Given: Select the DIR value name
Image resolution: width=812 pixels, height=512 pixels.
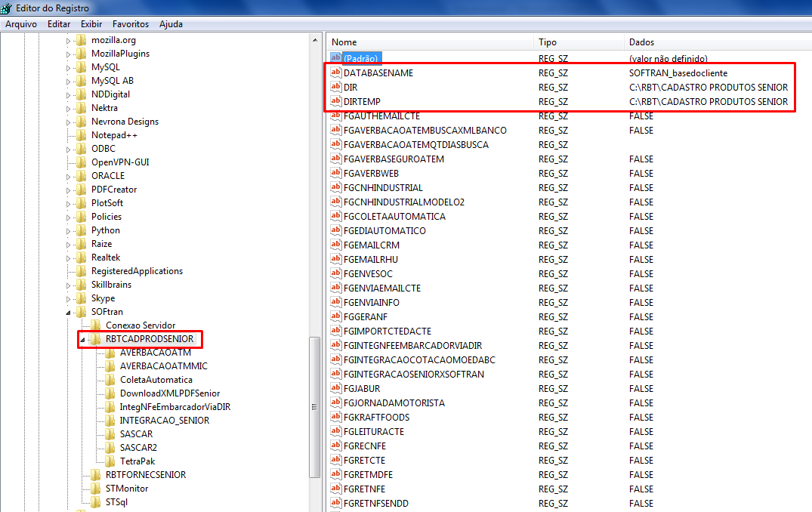Looking at the screenshot, I should coord(350,87).
